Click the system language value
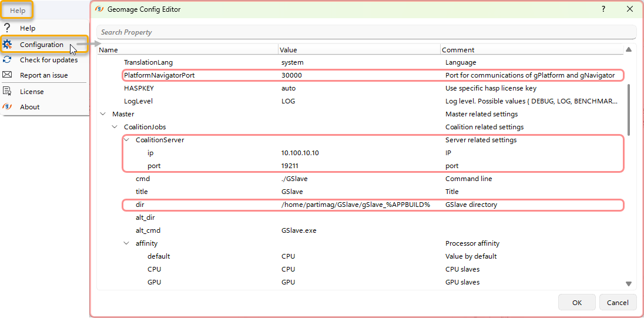Viewport: 644px width, 318px height. pos(293,62)
